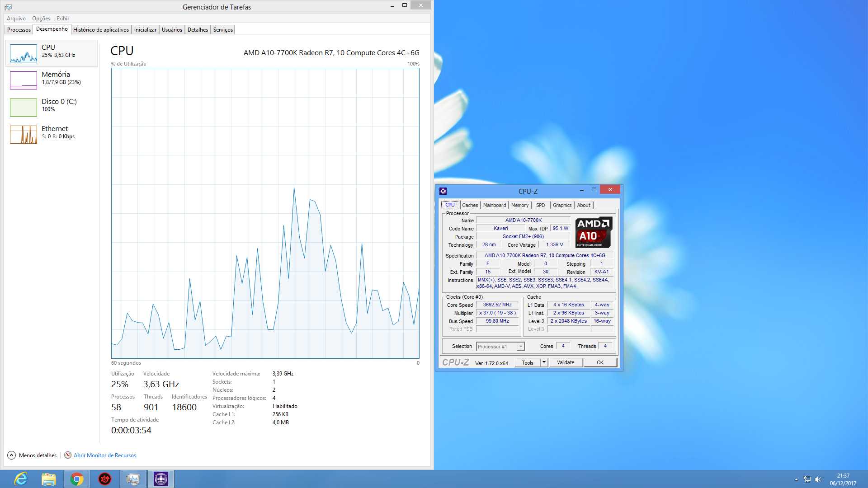Switch to the Serviços tab

[x=223, y=30]
